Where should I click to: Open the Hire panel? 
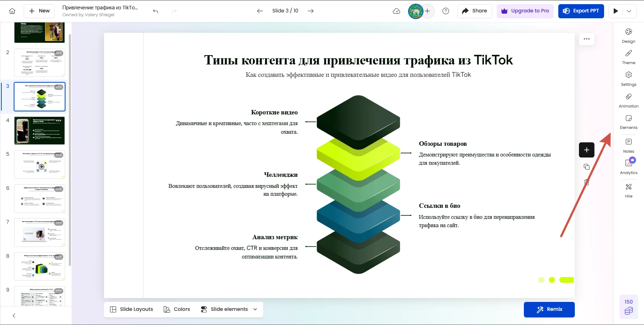pyautogui.click(x=629, y=190)
